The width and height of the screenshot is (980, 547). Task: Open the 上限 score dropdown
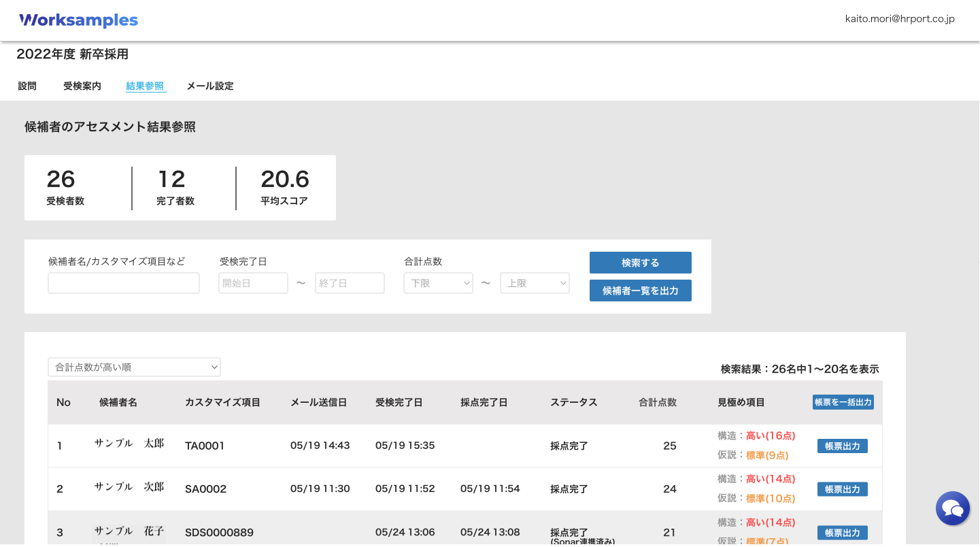(x=535, y=283)
